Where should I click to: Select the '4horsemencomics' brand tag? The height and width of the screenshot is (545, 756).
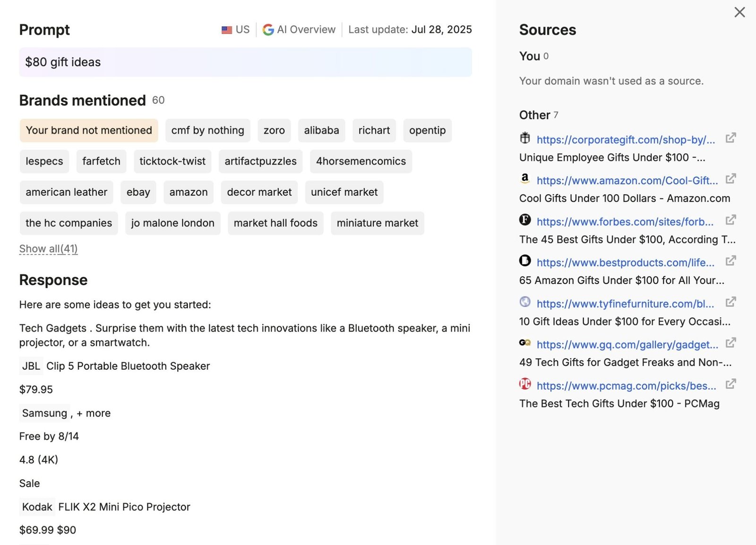[361, 161]
